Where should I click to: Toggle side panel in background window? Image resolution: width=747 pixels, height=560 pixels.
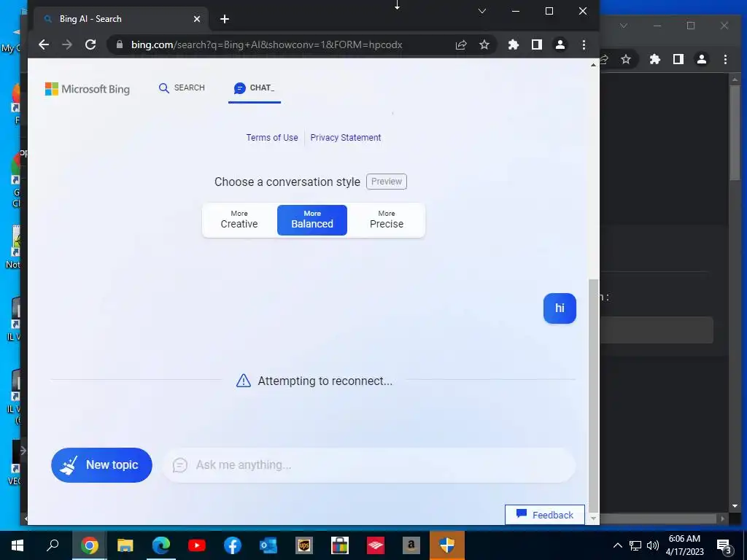(x=678, y=59)
